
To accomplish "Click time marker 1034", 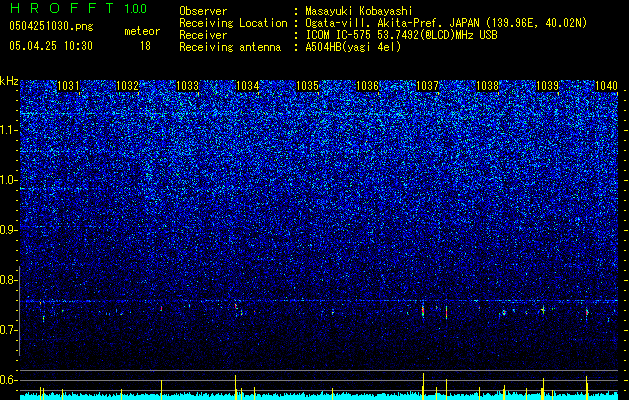I will [248, 86].
